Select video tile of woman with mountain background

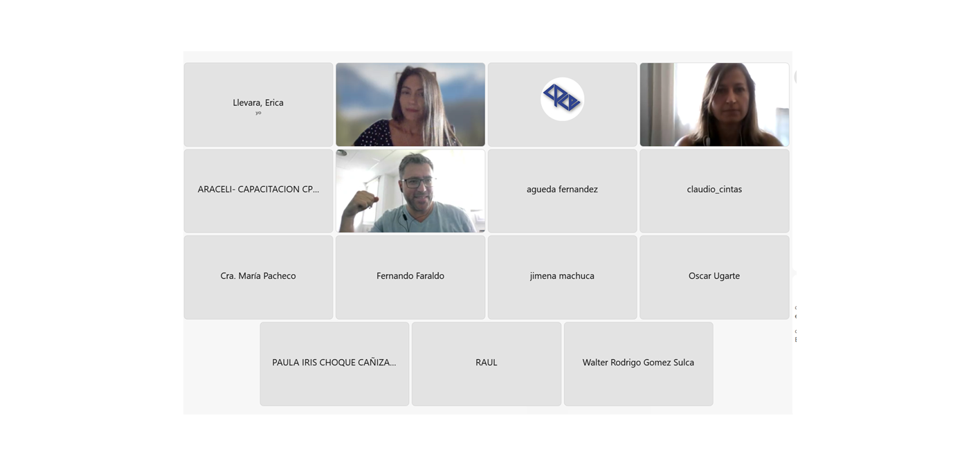[x=410, y=104]
